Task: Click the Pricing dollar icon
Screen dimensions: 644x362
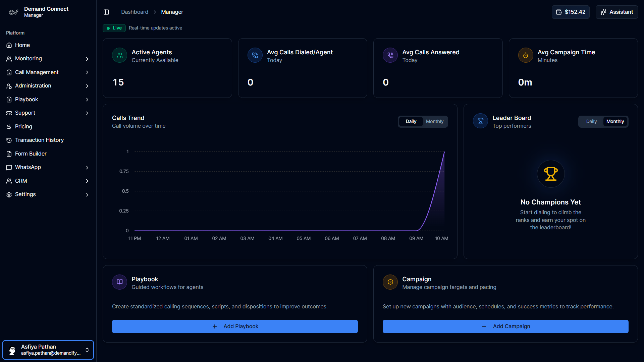Action: pos(9,127)
